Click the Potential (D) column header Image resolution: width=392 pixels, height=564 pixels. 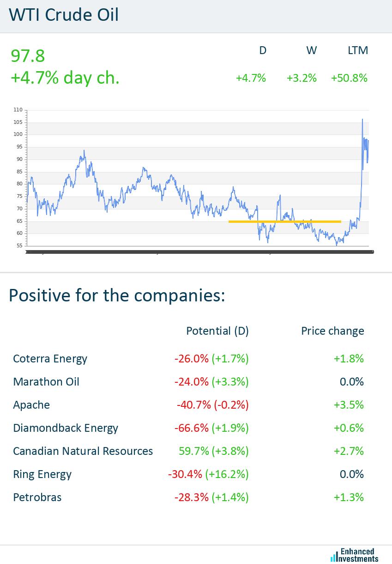[217, 331]
